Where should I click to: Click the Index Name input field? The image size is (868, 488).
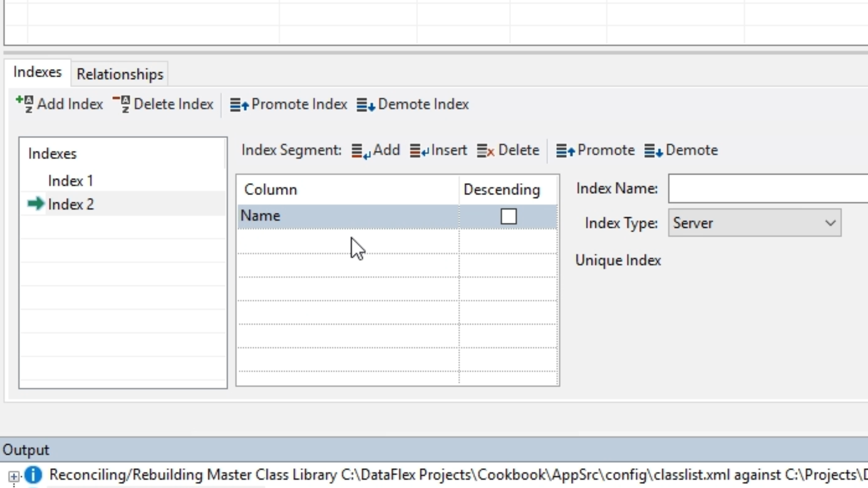(x=768, y=188)
